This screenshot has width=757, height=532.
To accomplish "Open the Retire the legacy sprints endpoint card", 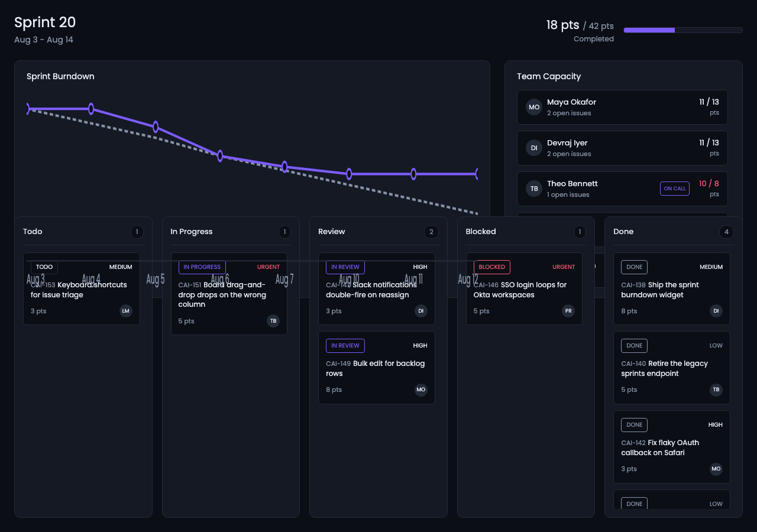I will [x=672, y=368].
